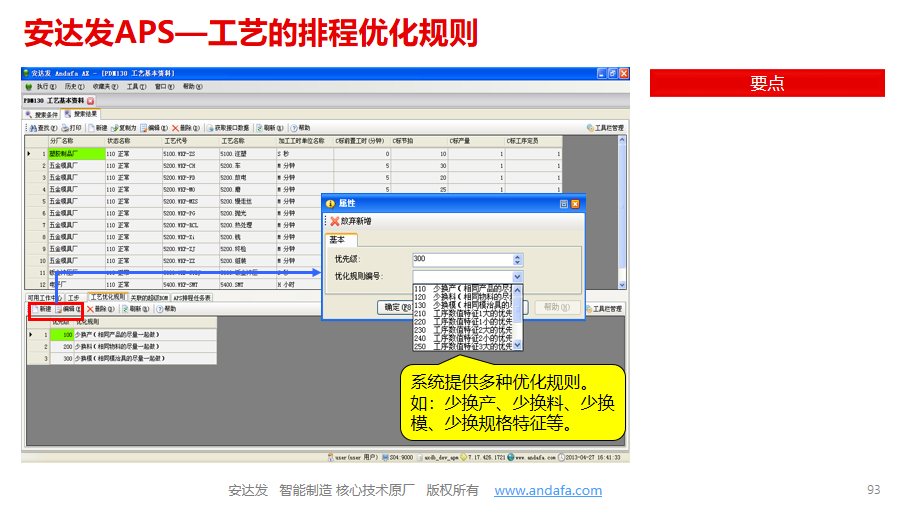Switch to the 工艺优化规则 tab
Screen dimensions: 907x509
(107, 297)
